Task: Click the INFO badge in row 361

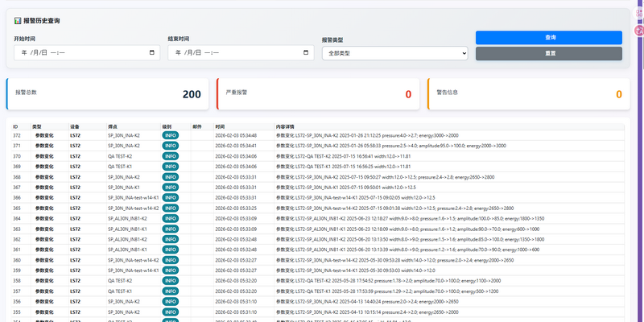Action: click(x=170, y=250)
